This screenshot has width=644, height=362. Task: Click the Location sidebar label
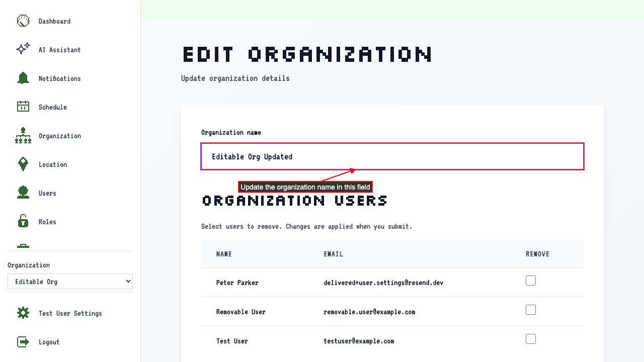point(53,164)
